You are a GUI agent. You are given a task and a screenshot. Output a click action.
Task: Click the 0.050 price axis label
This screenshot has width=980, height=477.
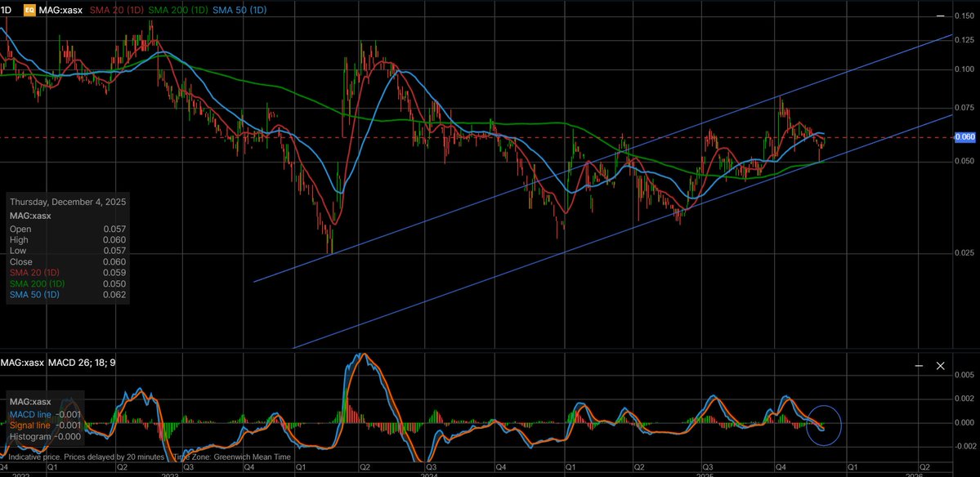pos(966,161)
